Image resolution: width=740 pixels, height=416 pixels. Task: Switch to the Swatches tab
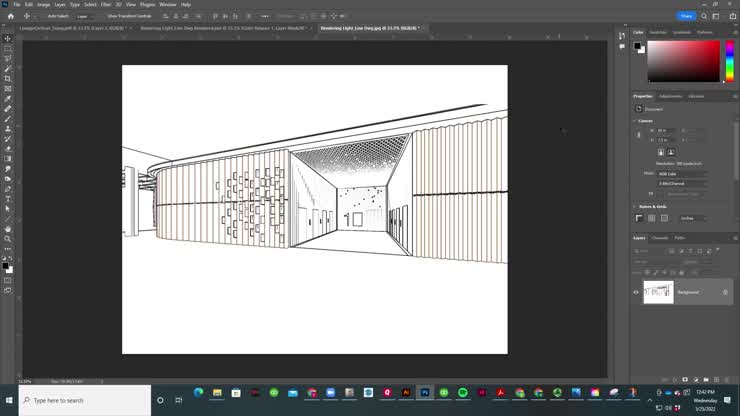[658, 32]
